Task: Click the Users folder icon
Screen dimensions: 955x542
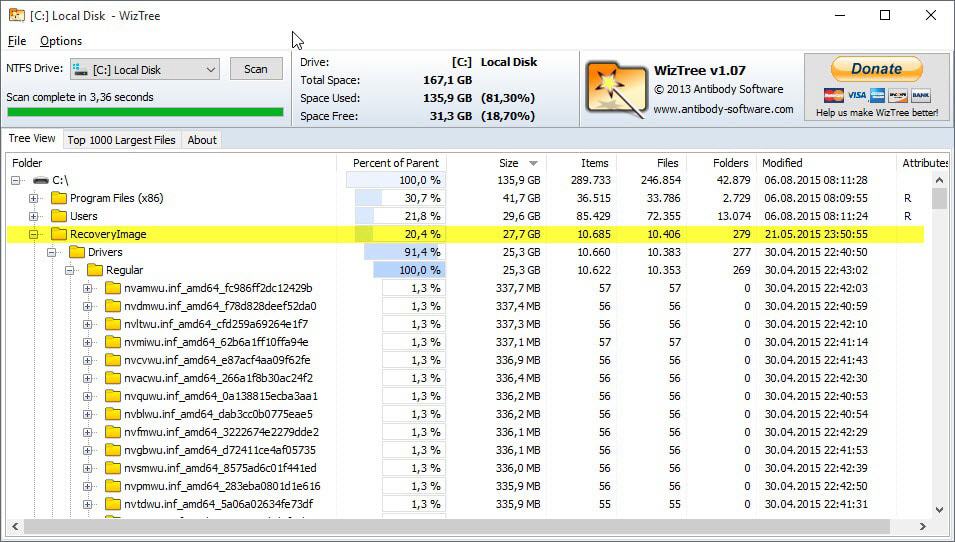Action: pos(59,216)
